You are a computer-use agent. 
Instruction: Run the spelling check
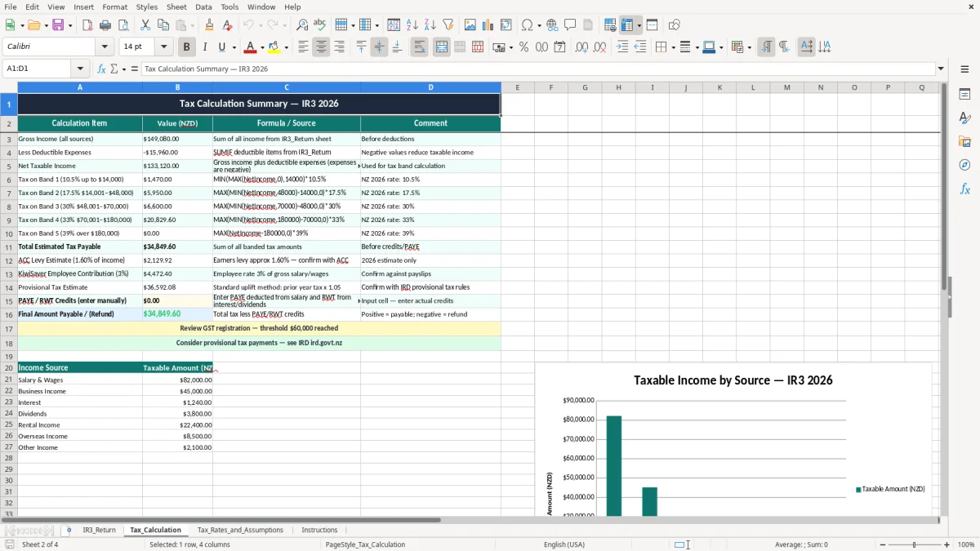pos(319,25)
